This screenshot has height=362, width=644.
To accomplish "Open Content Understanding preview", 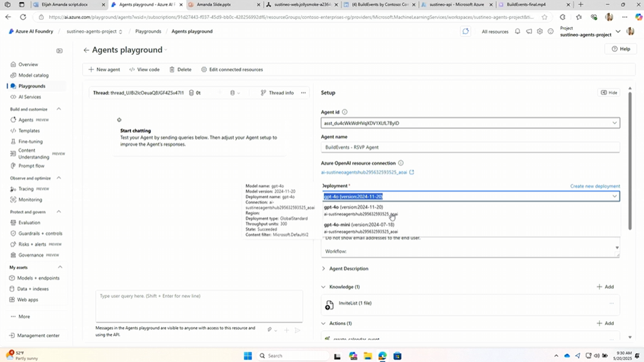I will coord(34,154).
